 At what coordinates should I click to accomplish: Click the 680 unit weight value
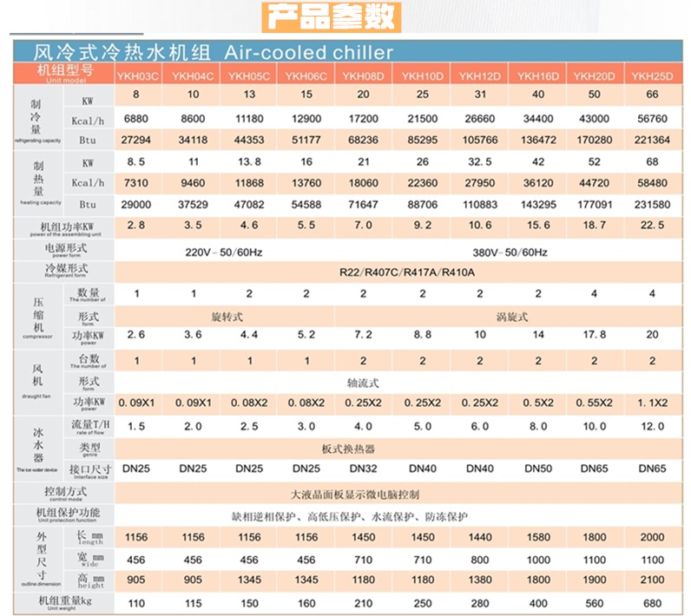(x=652, y=603)
